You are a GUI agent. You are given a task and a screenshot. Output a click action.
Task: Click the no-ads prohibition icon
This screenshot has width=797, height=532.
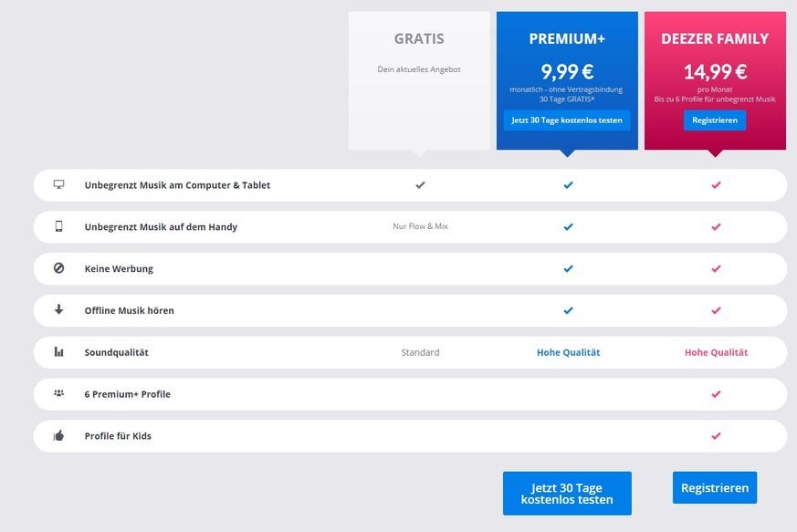click(x=59, y=268)
